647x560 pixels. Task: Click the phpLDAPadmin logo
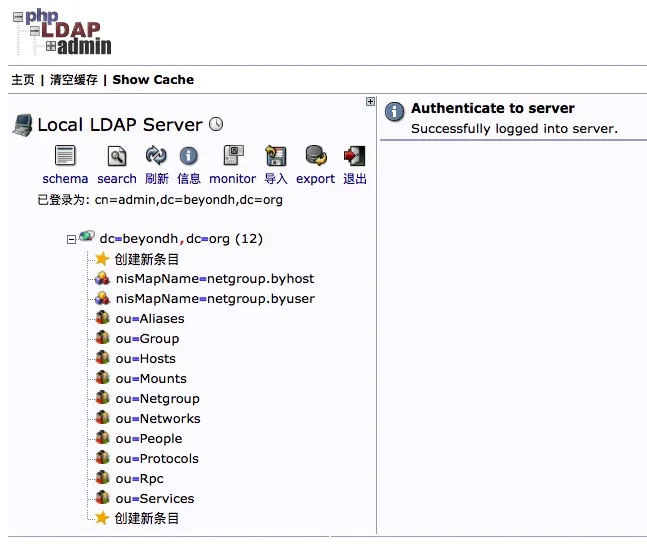62,32
